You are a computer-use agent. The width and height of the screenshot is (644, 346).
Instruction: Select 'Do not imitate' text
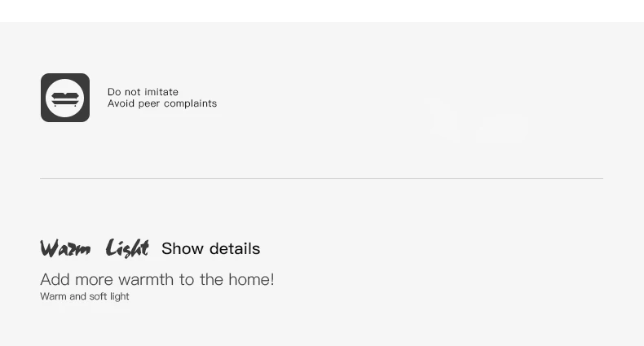[143, 92]
